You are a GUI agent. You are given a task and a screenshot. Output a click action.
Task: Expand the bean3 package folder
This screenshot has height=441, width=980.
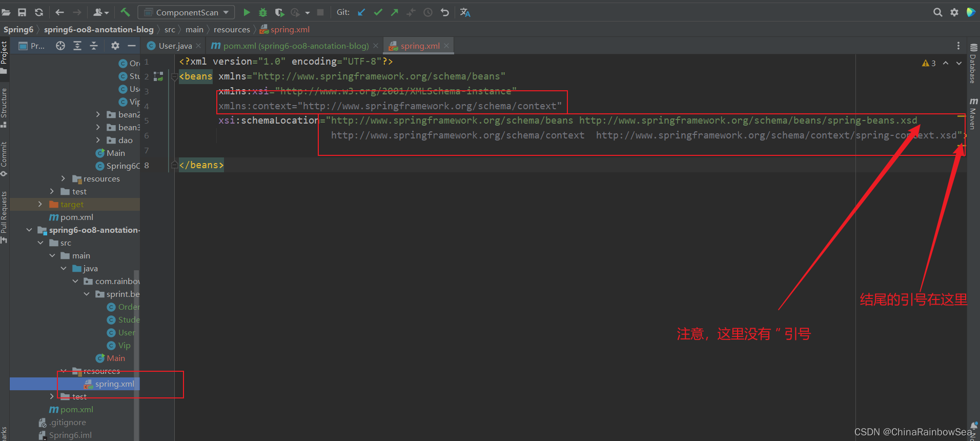tap(98, 127)
